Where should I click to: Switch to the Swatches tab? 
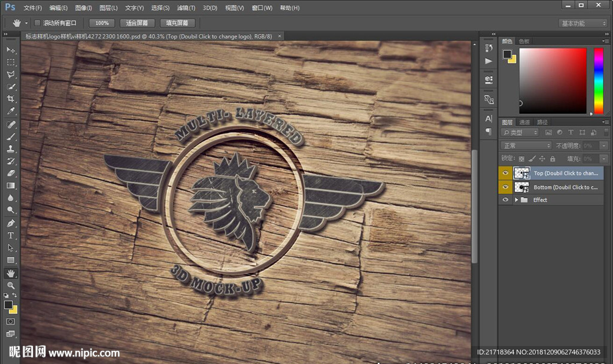(x=524, y=41)
